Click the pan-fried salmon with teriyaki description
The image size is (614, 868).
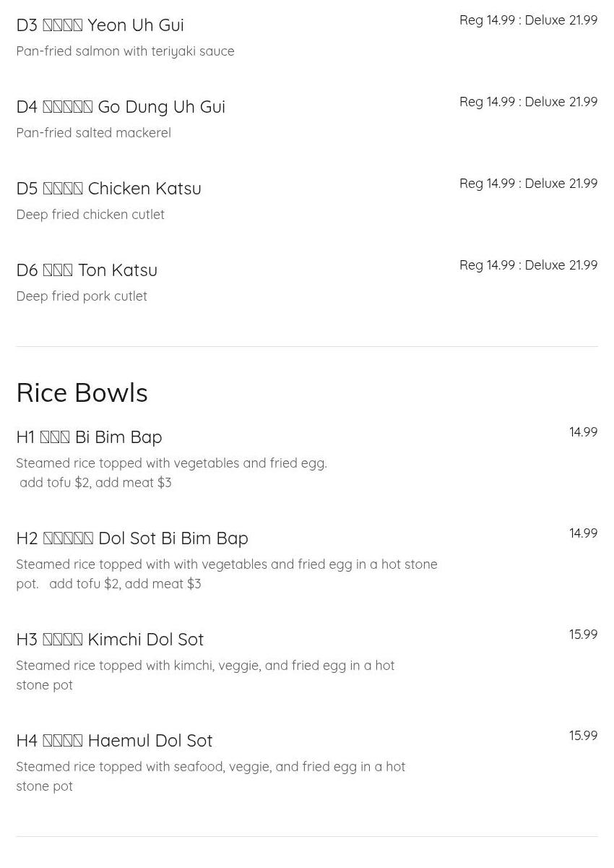click(x=125, y=51)
